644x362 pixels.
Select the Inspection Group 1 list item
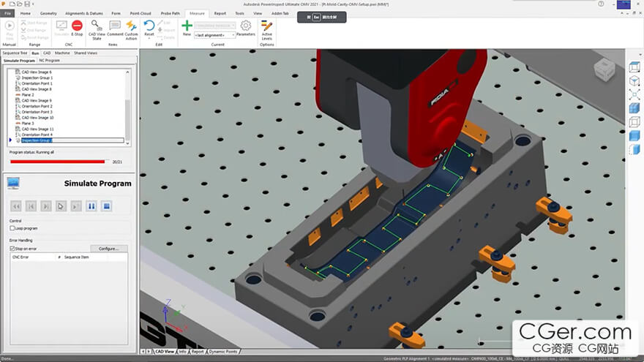[x=37, y=78]
